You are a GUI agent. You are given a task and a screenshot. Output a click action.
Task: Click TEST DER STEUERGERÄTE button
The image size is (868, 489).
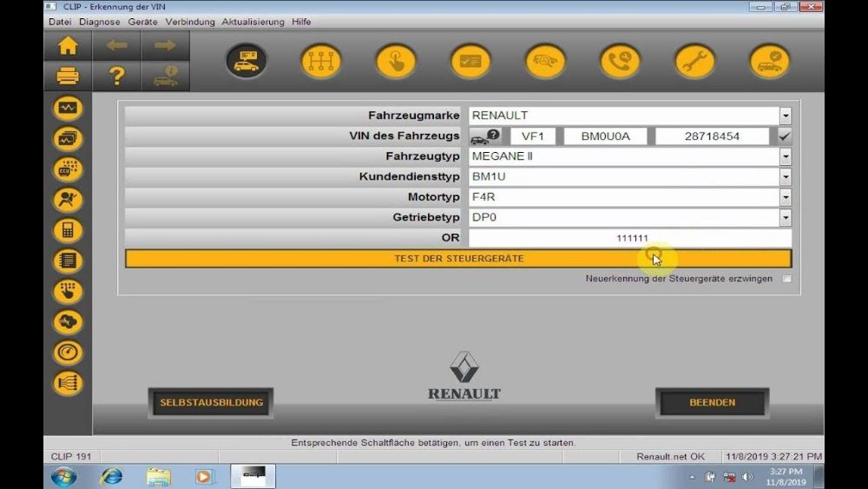click(x=458, y=259)
